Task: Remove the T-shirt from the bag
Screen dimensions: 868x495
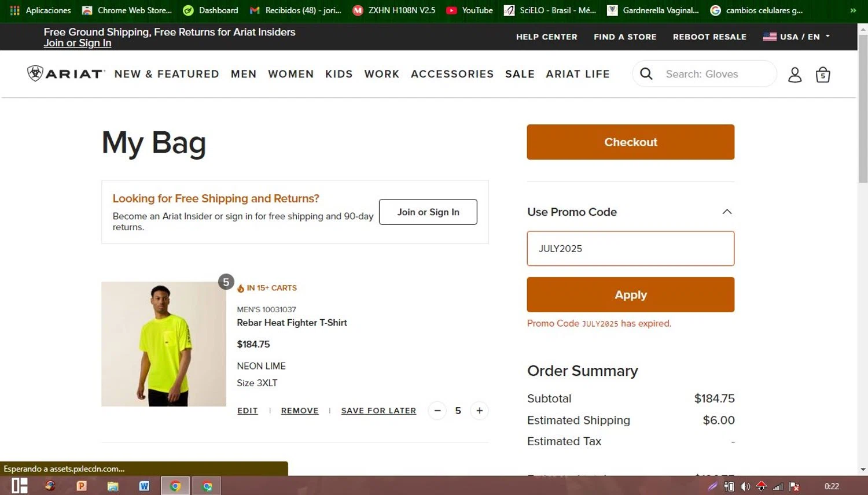Action: [x=300, y=411]
